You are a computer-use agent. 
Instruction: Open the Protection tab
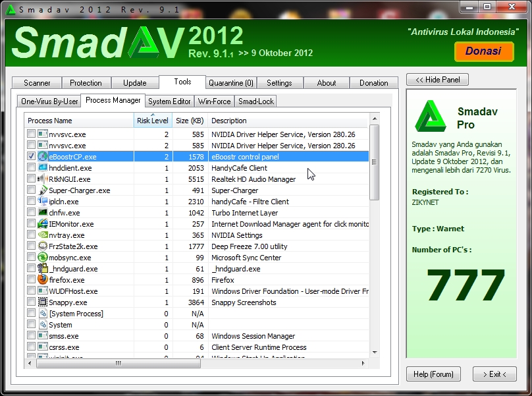(86, 83)
